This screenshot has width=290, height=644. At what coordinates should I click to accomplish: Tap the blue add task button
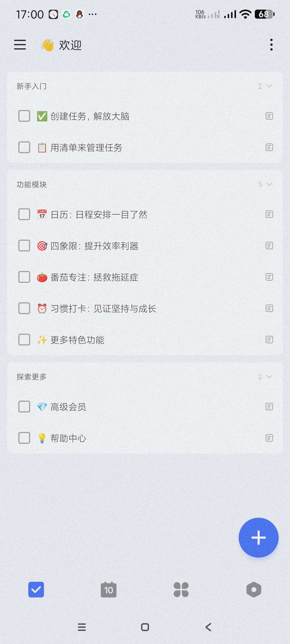(x=258, y=538)
